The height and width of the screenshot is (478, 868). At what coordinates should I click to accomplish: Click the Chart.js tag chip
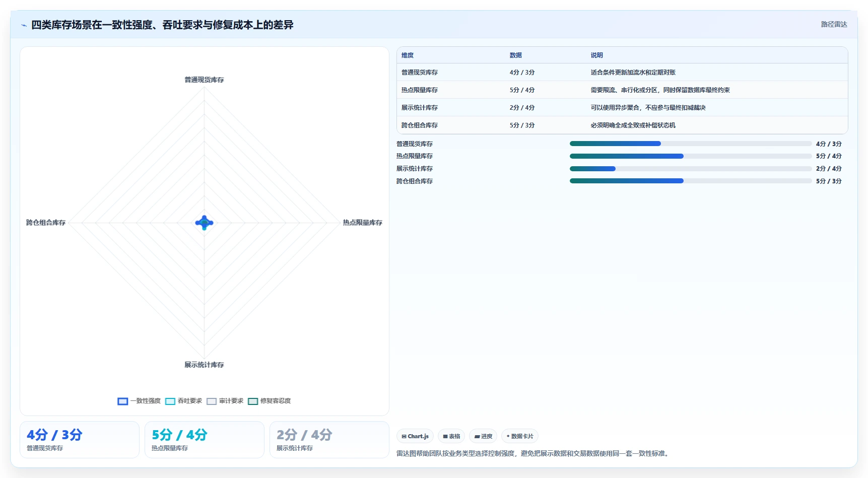tap(415, 436)
